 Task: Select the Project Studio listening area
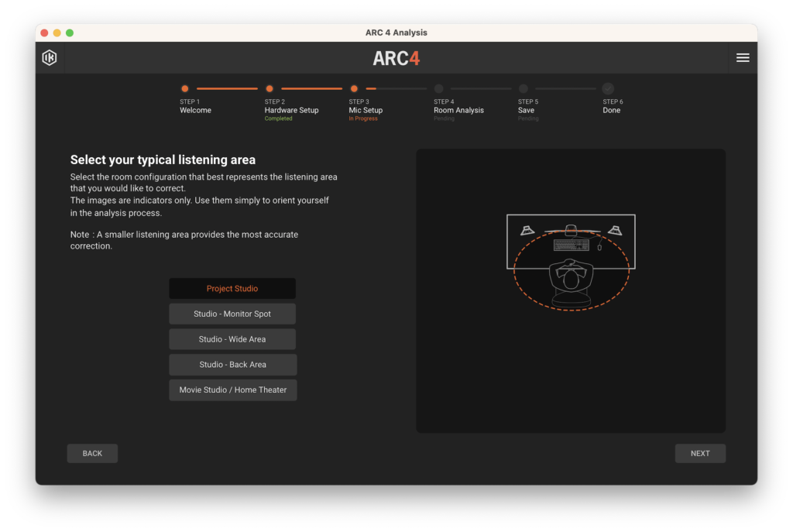232,289
